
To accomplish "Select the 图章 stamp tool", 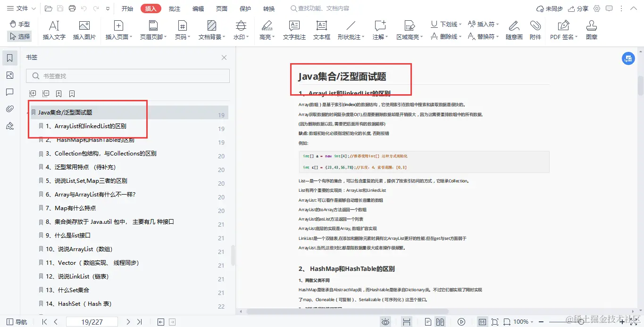I will pyautogui.click(x=591, y=28).
